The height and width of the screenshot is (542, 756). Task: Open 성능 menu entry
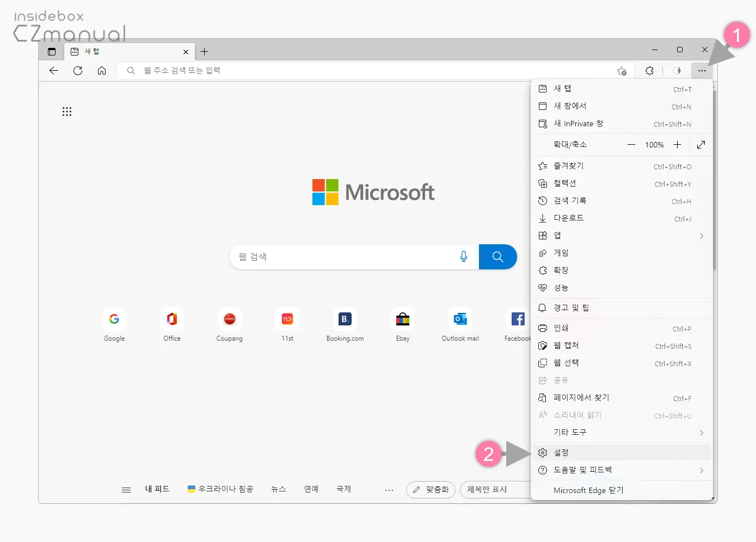tap(622, 288)
